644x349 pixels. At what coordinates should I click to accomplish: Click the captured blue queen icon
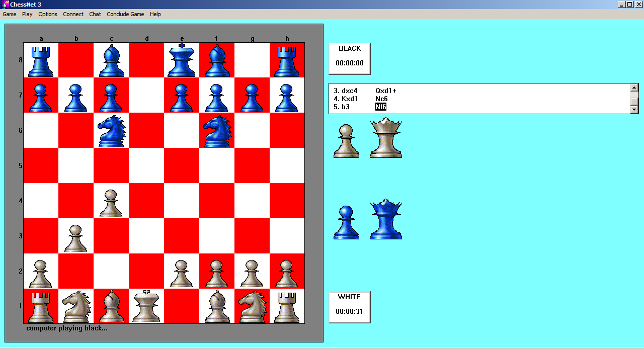[386, 219]
